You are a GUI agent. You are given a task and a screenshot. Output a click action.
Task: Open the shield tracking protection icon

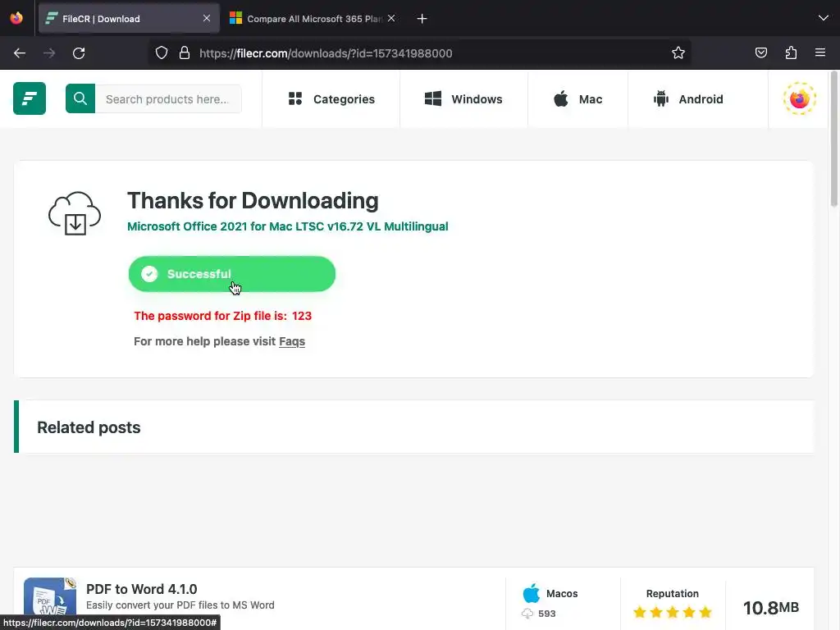click(162, 53)
